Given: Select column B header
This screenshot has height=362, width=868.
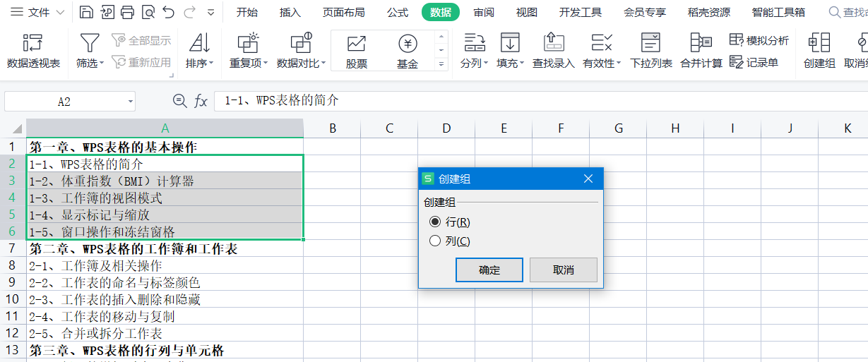Looking at the screenshot, I should pos(332,128).
